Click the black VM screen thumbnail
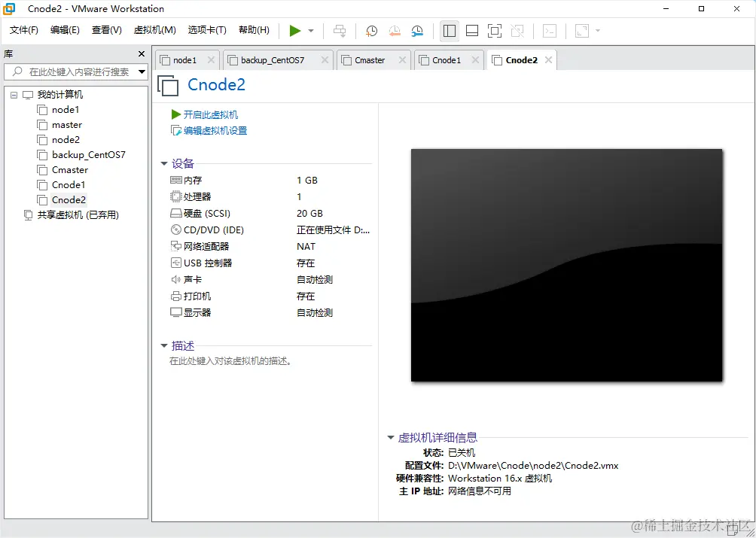Screen dimensions: 756x538 click(x=566, y=265)
